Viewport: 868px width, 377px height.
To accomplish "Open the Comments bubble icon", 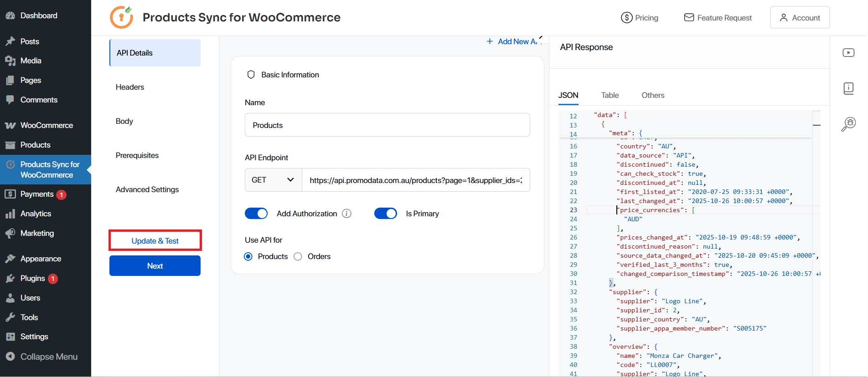I will point(10,100).
